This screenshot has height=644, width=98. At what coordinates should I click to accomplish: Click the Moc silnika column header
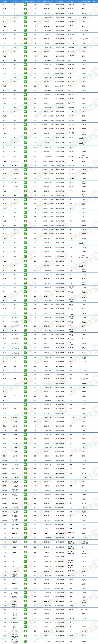(x=59, y=1)
